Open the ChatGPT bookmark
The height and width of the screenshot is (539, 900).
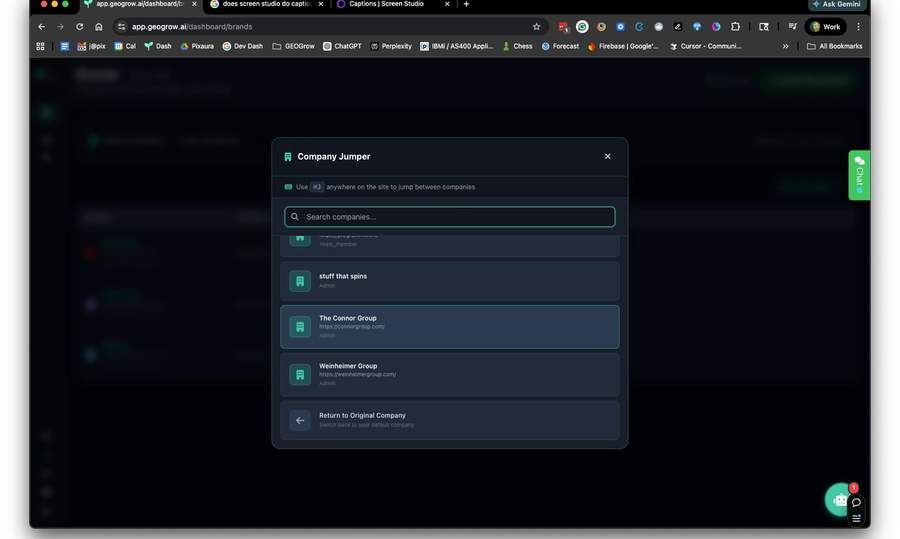click(x=342, y=46)
